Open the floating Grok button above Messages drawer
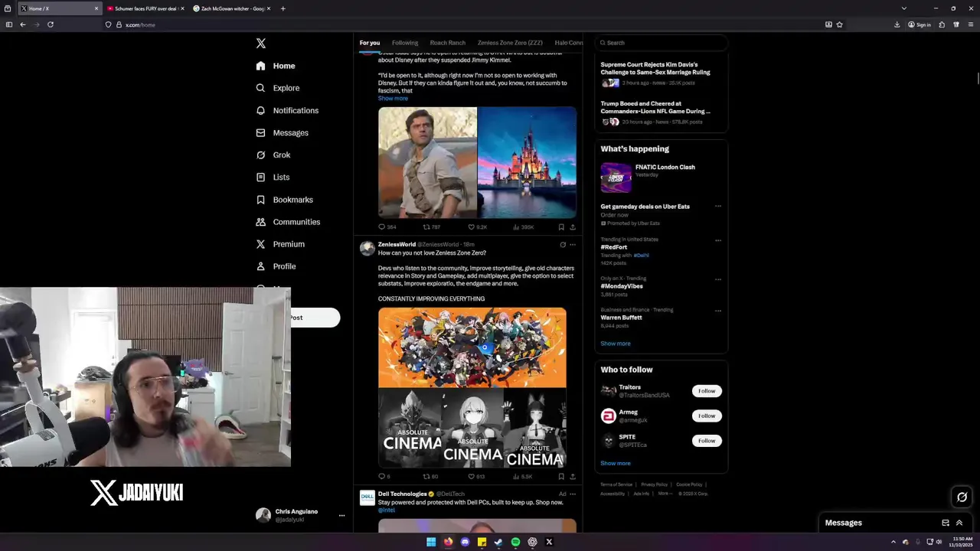The height and width of the screenshot is (551, 980). 962,497
